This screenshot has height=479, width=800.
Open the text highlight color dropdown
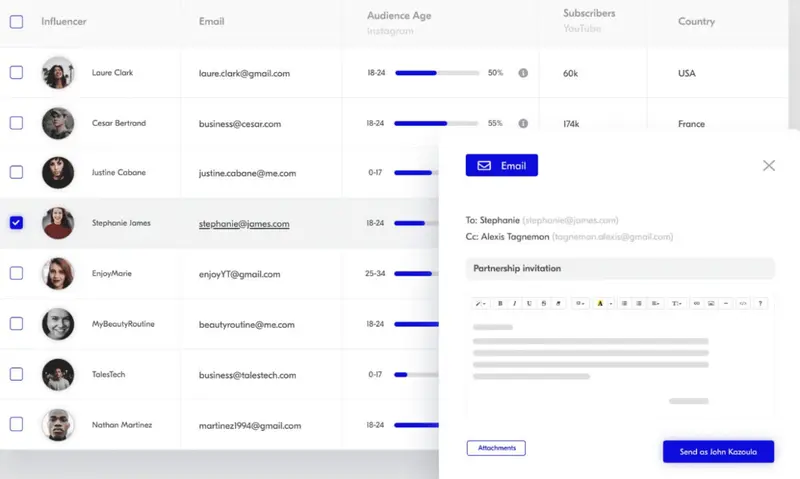point(604,303)
